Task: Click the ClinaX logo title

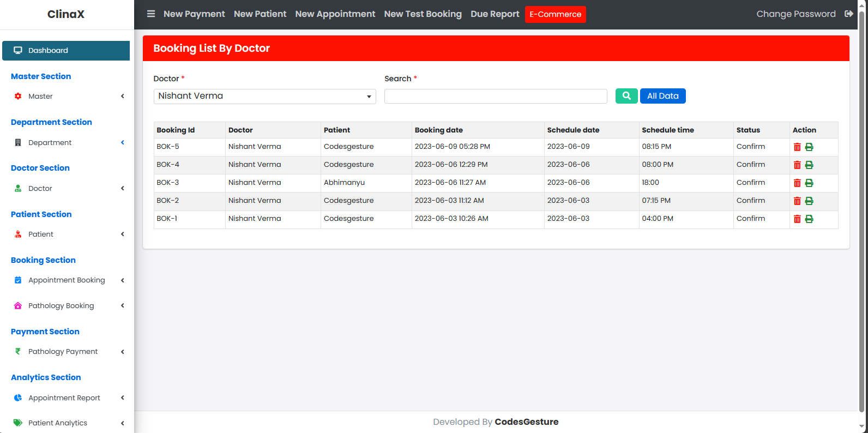Action: point(66,14)
